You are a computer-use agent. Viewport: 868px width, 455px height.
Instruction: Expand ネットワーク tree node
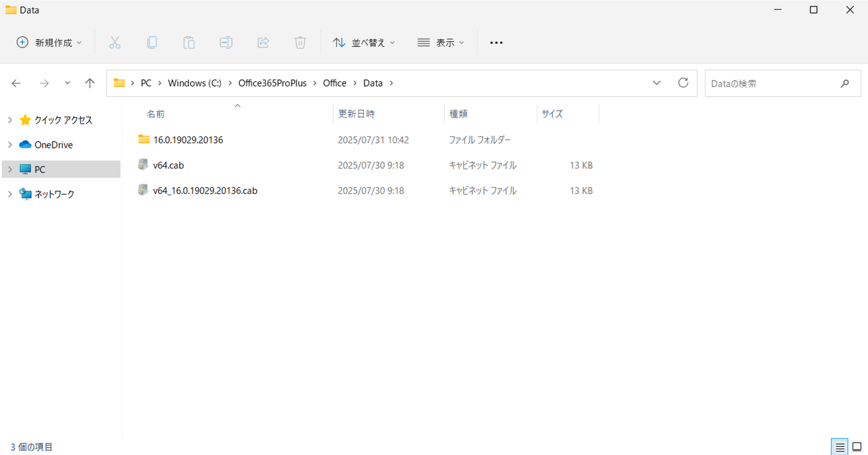[10, 194]
